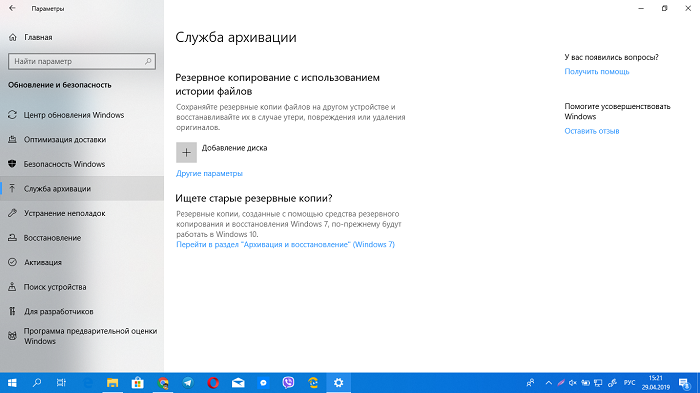Open Microsoft Store from taskbar
Viewport: 700px width, 393px height.
pyautogui.click(x=138, y=383)
